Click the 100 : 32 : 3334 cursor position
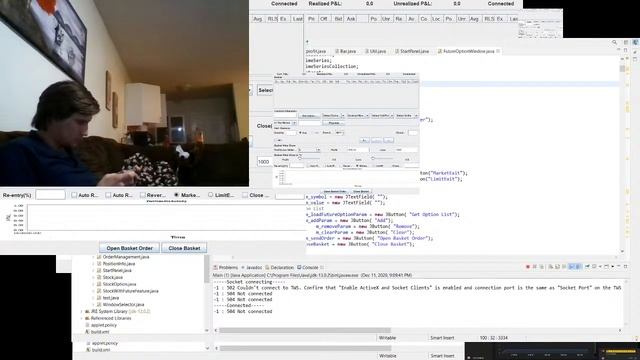The image size is (640, 360). [493, 338]
